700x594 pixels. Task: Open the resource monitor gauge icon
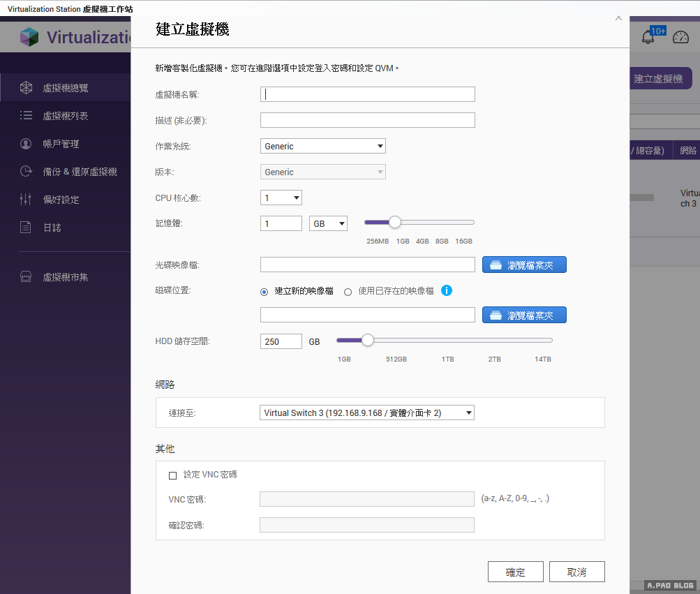click(680, 38)
